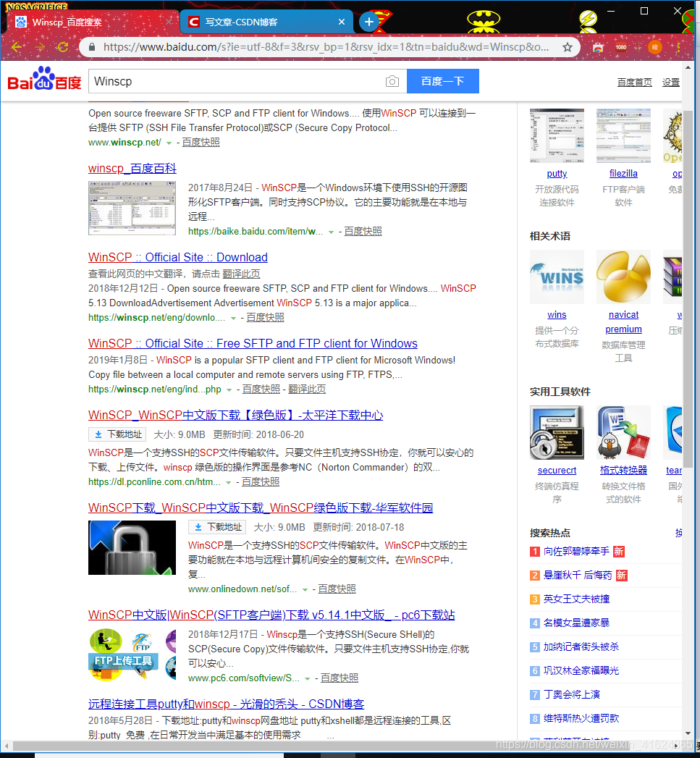Click the navicat premium icon

click(623, 277)
